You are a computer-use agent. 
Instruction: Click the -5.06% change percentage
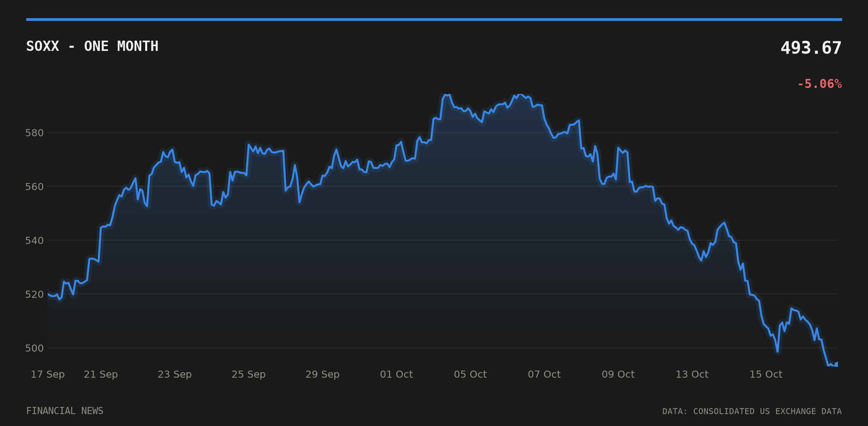click(x=819, y=84)
